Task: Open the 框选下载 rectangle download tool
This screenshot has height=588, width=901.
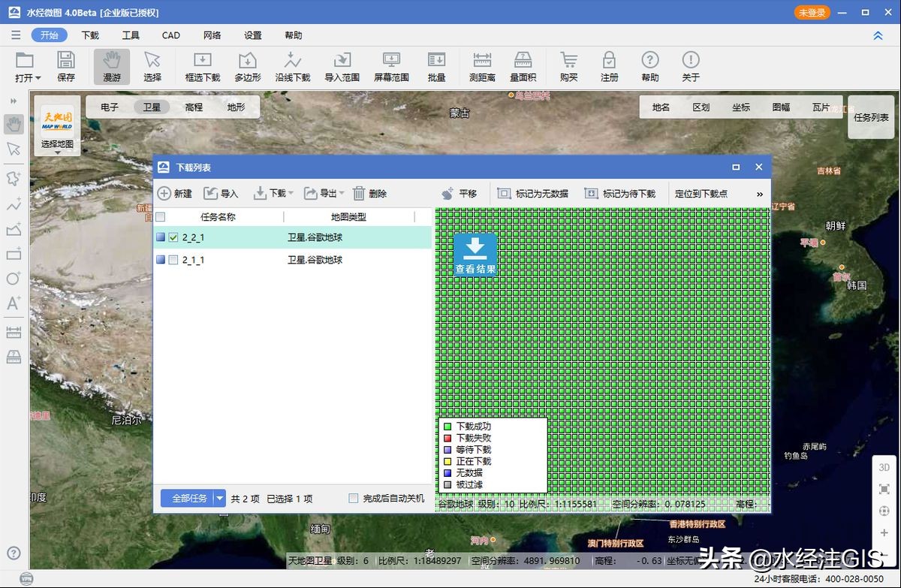Action: point(201,66)
